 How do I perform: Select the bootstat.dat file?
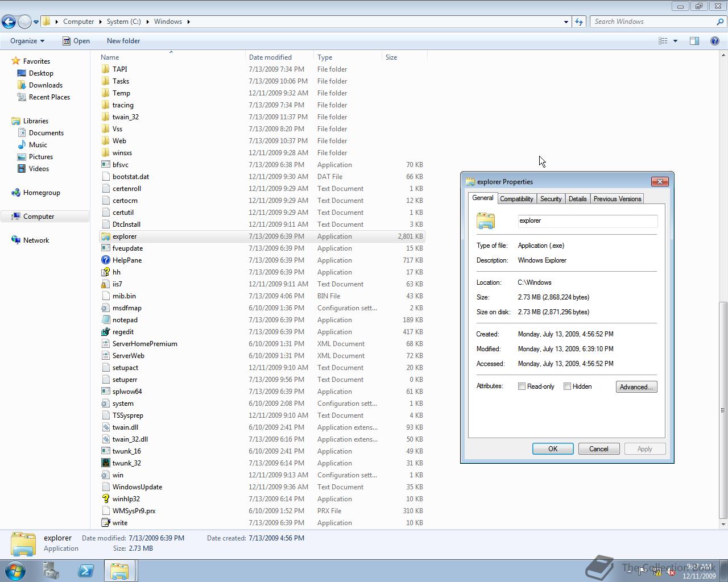[x=131, y=177]
